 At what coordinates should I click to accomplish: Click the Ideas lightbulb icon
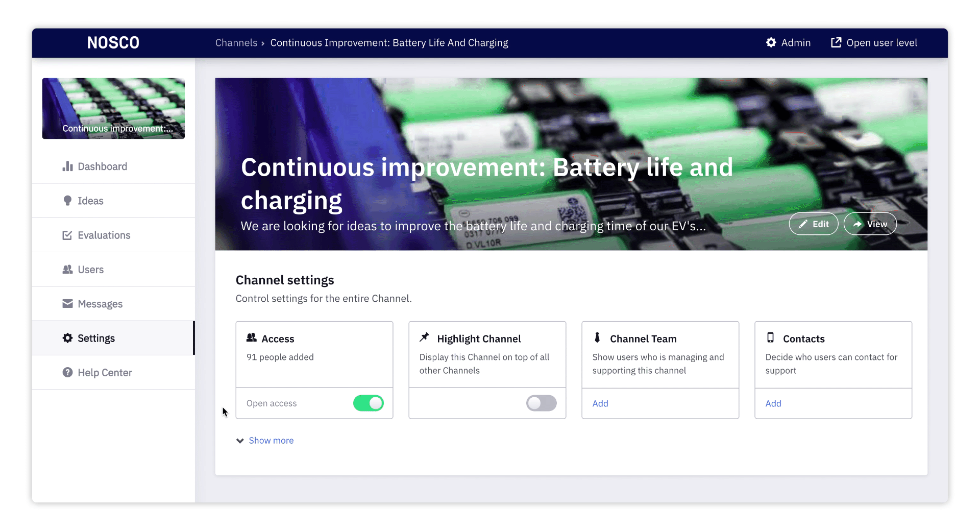coord(67,201)
